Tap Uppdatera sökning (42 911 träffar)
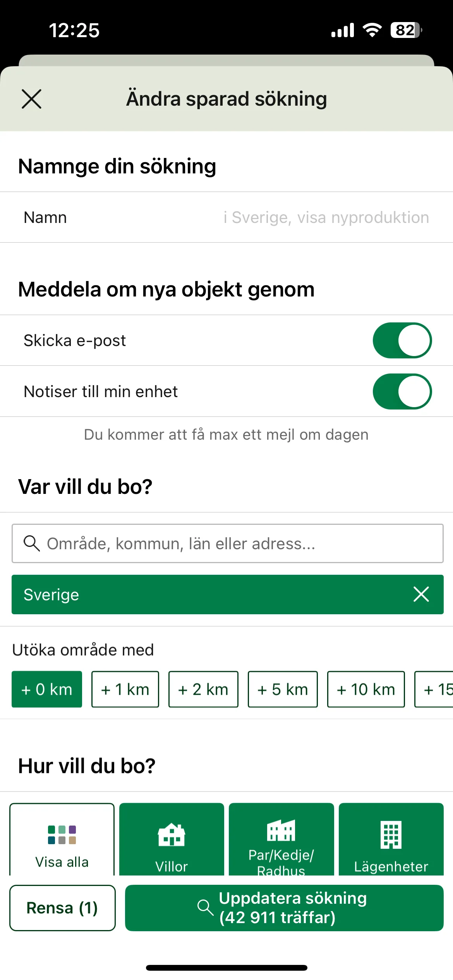 click(284, 908)
